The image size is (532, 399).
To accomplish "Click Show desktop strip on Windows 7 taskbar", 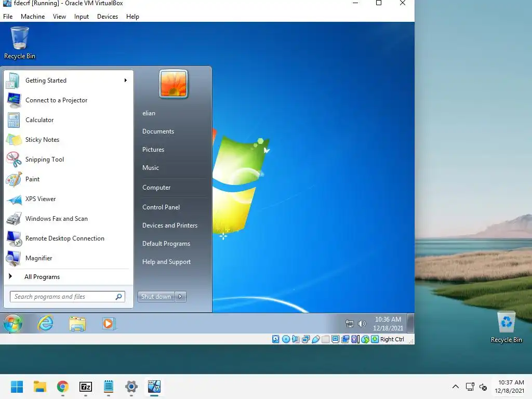I will pyautogui.click(x=410, y=323).
